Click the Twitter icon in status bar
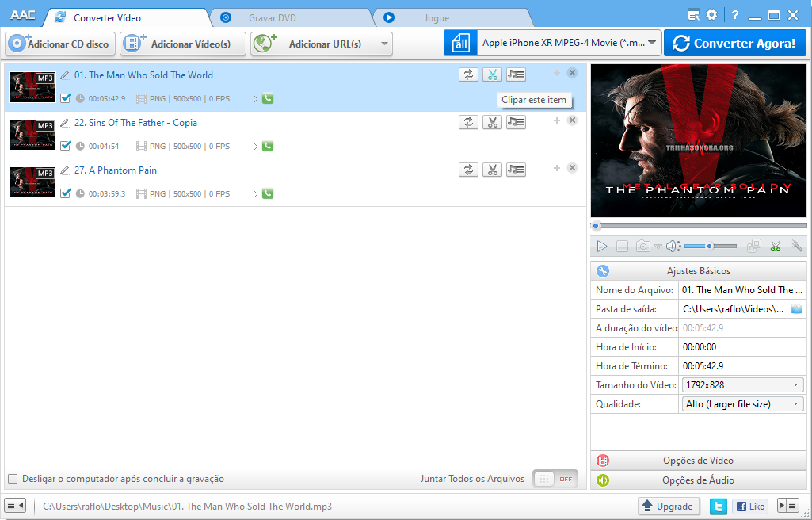Screen dimensions: 812x520 (719, 507)
